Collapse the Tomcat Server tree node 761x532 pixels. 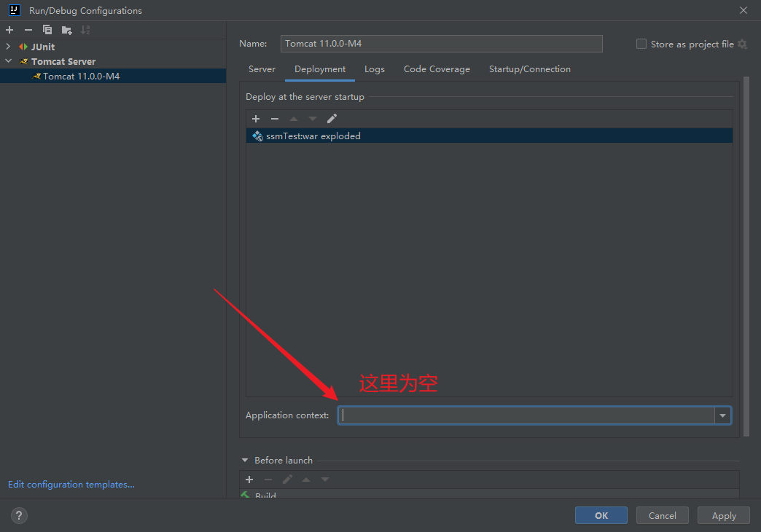8,61
